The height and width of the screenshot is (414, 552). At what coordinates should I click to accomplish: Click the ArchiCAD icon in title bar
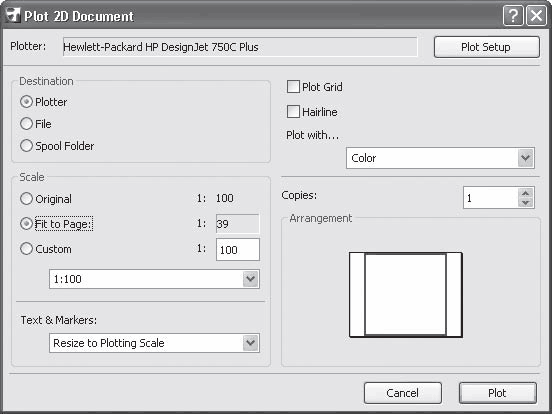point(13,15)
